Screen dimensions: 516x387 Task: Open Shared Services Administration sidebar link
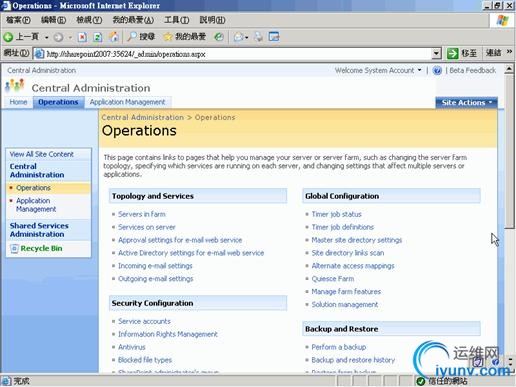[x=39, y=230]
